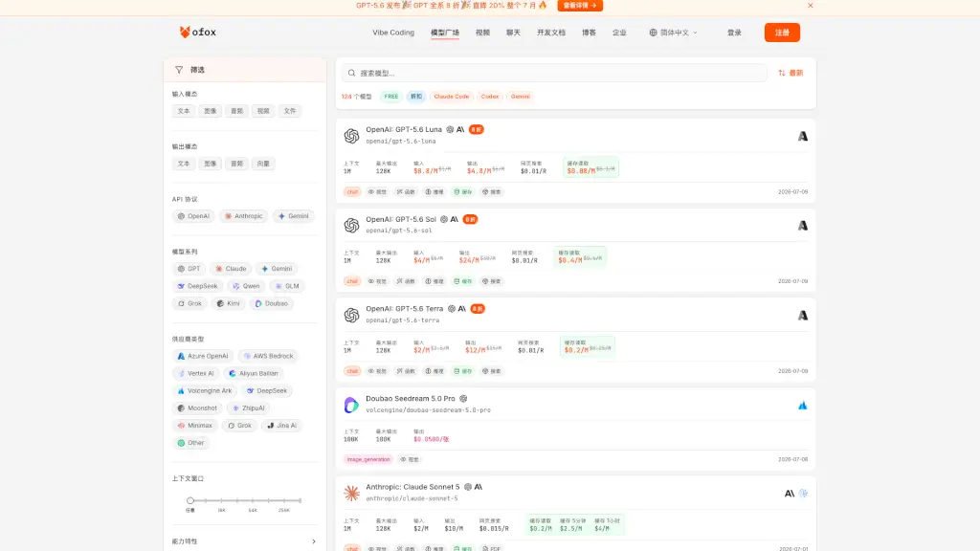Click the copy icon next to GPT-5.6 Sol
The width and height of the screenshot is (980, 551).
(x=444, y=219)
